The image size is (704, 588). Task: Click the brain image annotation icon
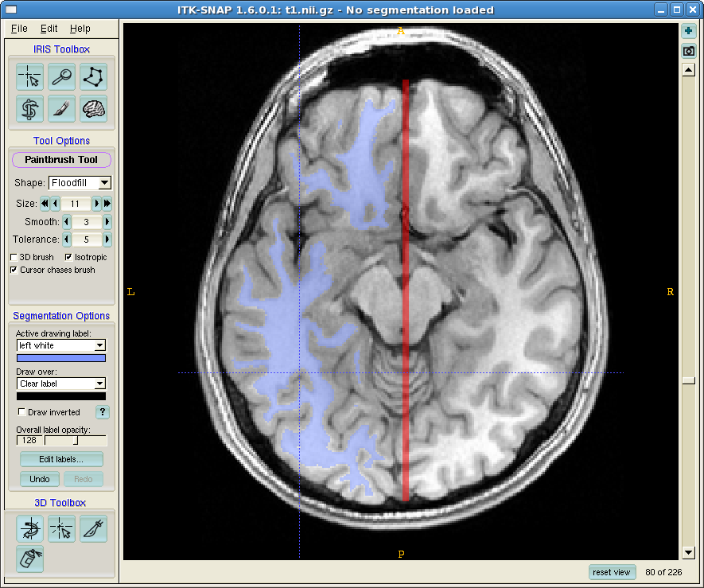(x=93, y=109)
